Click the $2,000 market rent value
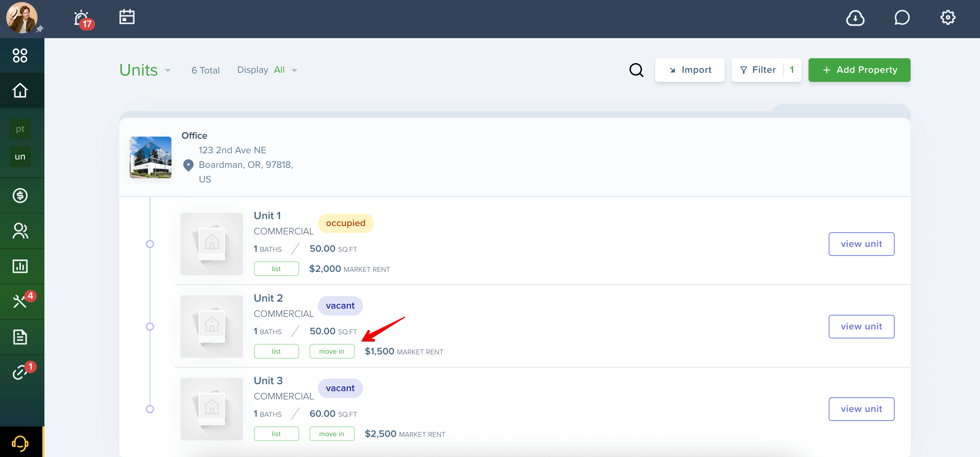 pyautogui.click(x=325, y=269)
